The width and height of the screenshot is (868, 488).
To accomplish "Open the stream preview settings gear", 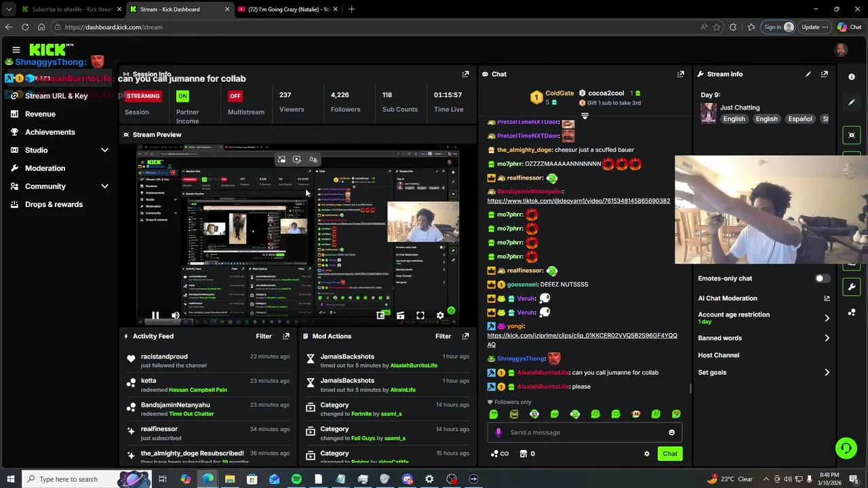I will click(x=440, y=315).
